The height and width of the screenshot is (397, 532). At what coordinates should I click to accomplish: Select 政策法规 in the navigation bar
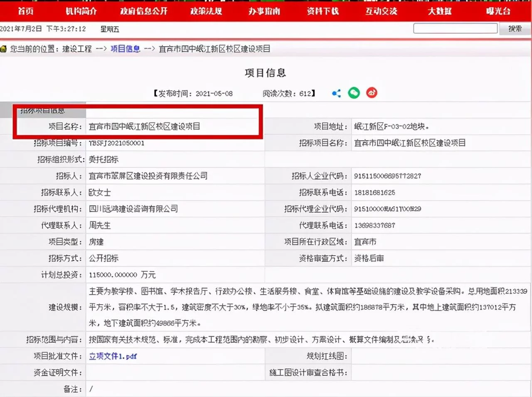(x=206, y=11)
